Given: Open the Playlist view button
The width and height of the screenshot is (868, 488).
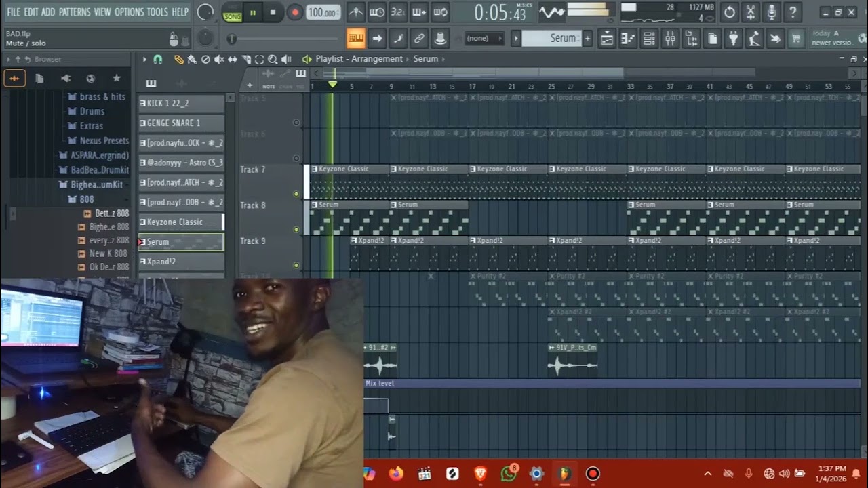Looking at the screenshot, I should point(607,39).
